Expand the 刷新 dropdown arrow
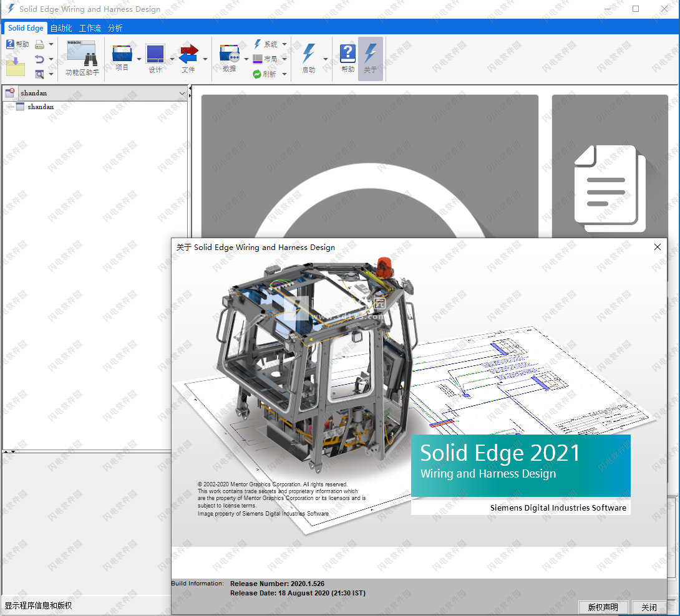680x616 pixels. [284, 74]
